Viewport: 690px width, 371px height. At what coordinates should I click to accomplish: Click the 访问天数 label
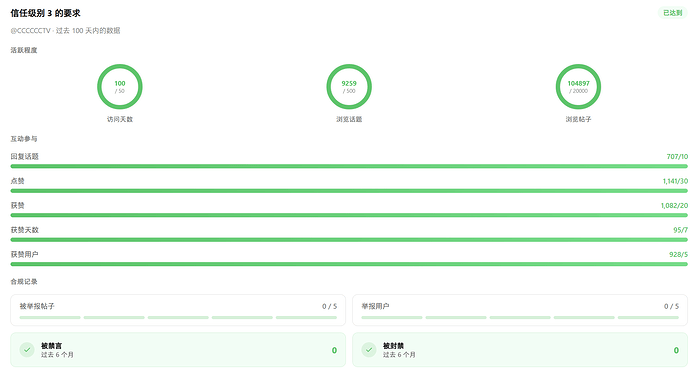tap(120, 119)
